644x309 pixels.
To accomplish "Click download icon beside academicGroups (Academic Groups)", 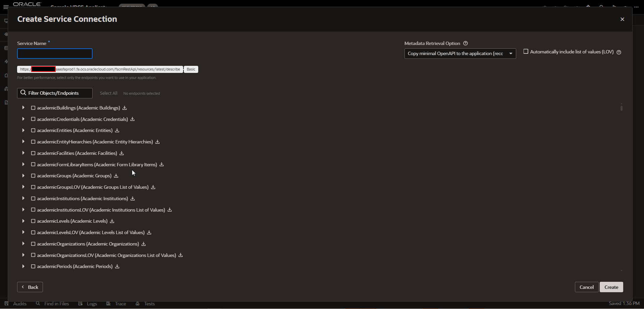I will (x=116, y=176).
